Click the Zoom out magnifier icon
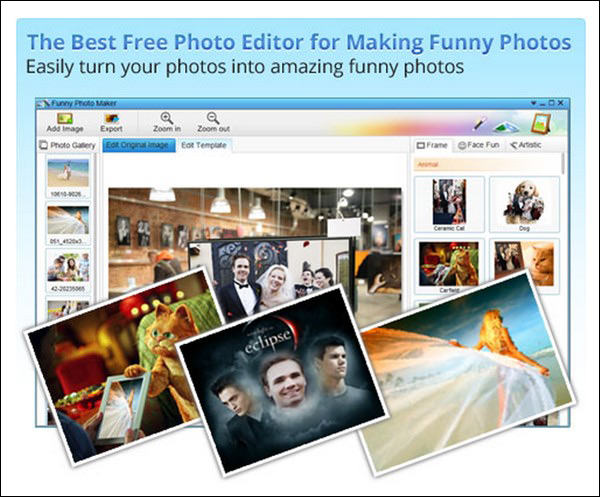 (213, 118)
